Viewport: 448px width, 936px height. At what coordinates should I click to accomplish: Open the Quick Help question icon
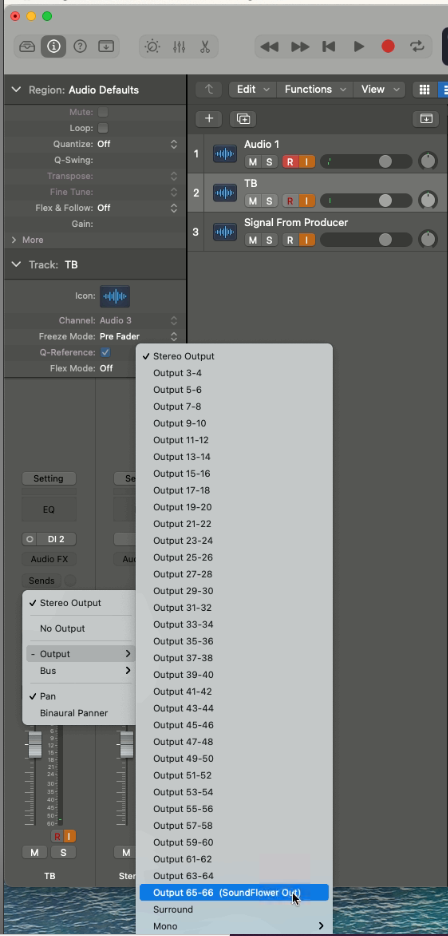[x=79, y=47]
